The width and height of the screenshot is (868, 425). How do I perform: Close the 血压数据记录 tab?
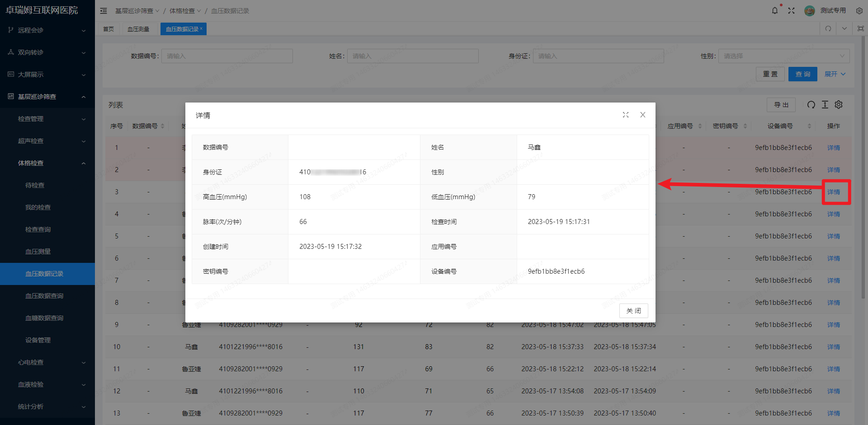tap(201, 28)
